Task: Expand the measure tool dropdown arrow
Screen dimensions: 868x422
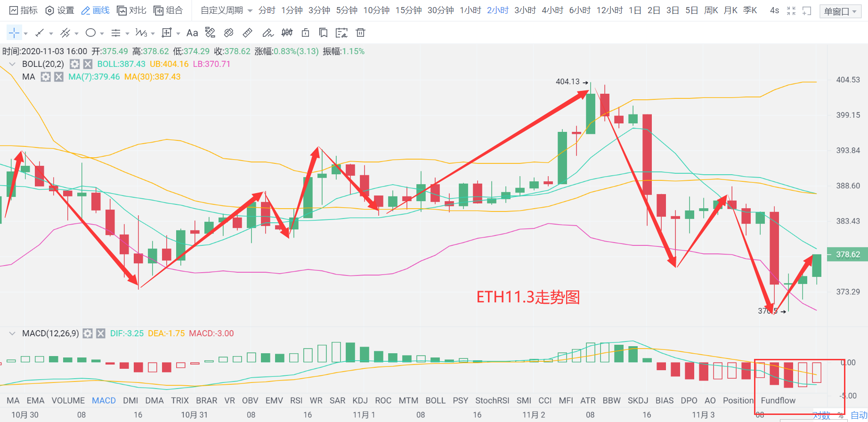Action: click(x=178, y=33)
